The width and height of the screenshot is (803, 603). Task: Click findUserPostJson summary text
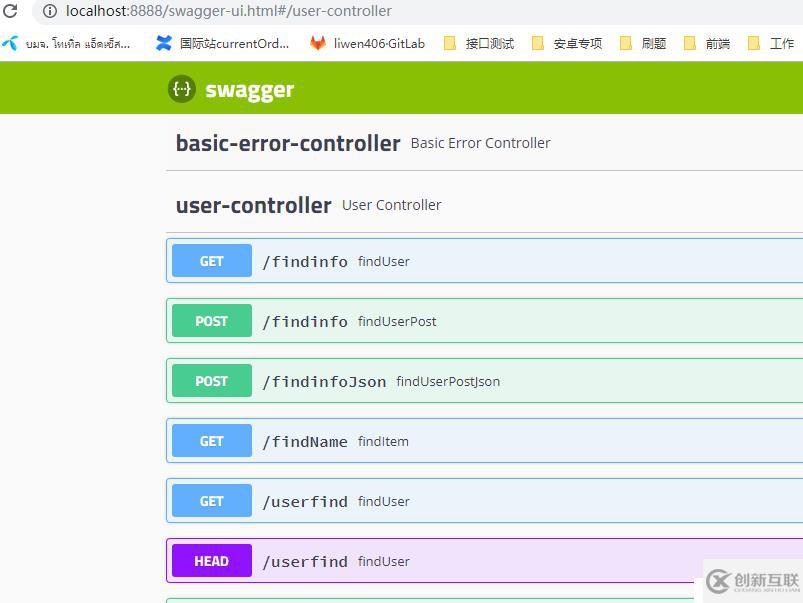click(448, 381)
